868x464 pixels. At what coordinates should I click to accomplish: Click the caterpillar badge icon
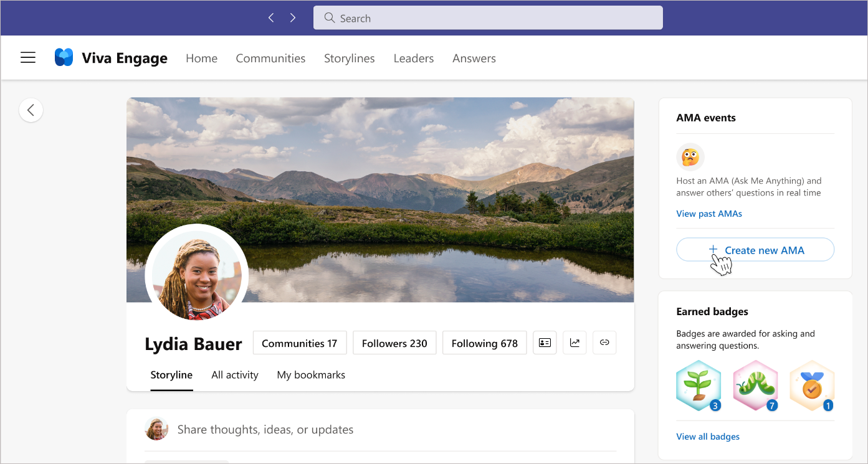tap(755, 386)
